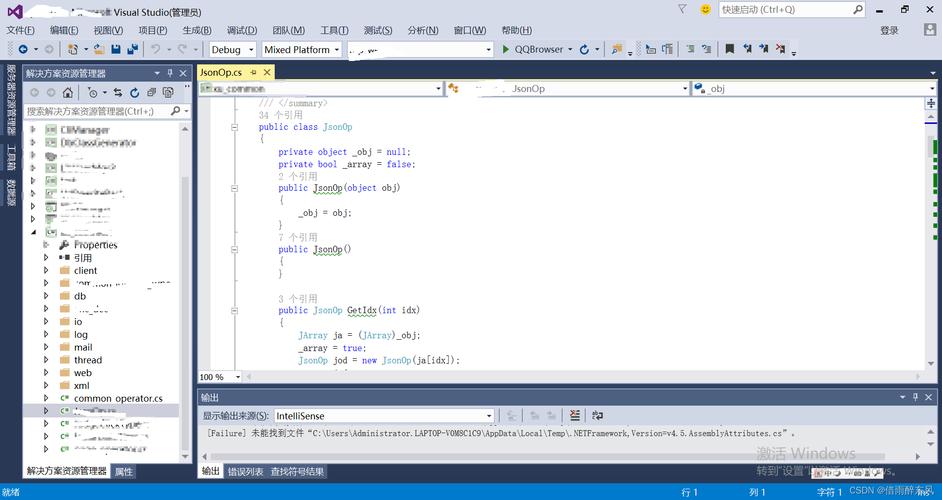Image resolution: width=942 pixels, height=500 pixels.
Task: Collapse the JsonOp class outlining region
Action: click(x=234, y=127)
